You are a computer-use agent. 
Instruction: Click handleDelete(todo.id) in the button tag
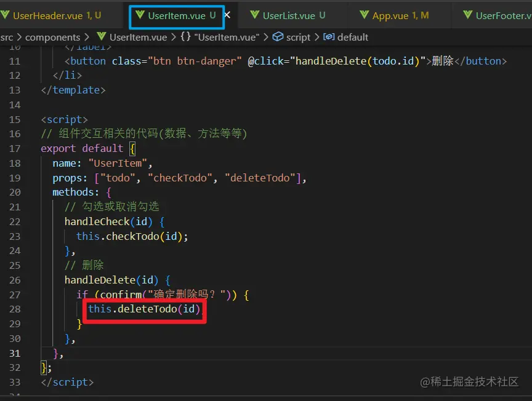tap(358, 61)
